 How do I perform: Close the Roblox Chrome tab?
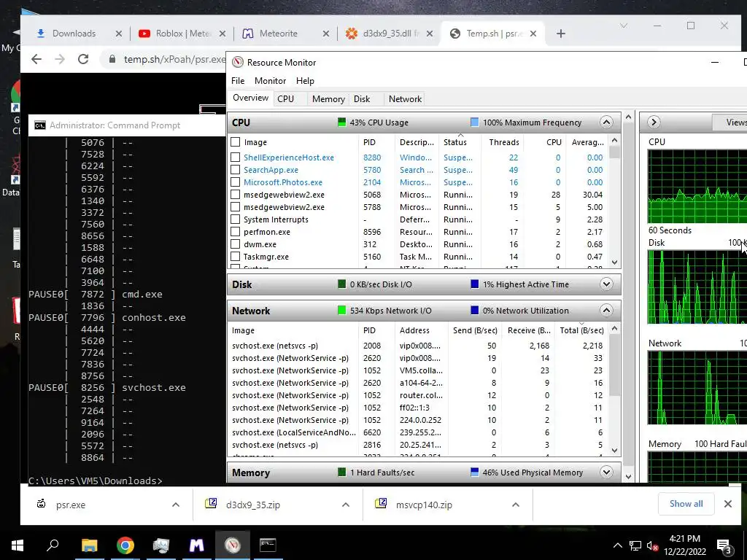[x=222, y=34]
